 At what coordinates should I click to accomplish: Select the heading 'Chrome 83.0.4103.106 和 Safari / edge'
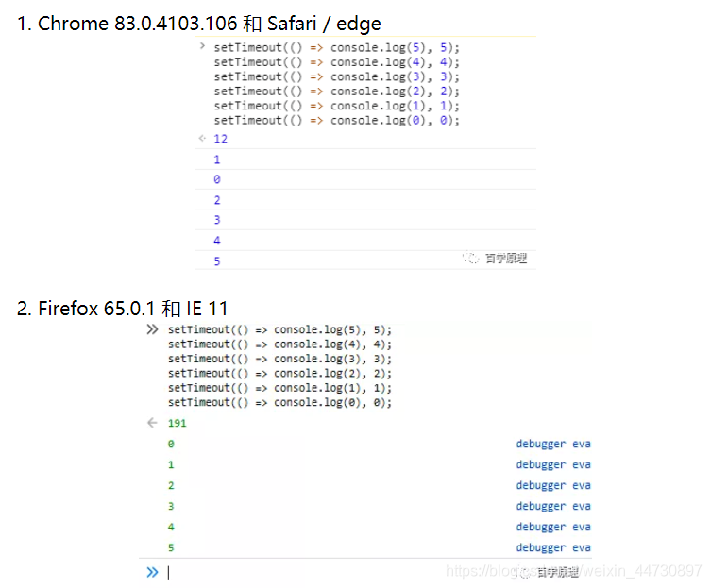[x=199, y=24]
